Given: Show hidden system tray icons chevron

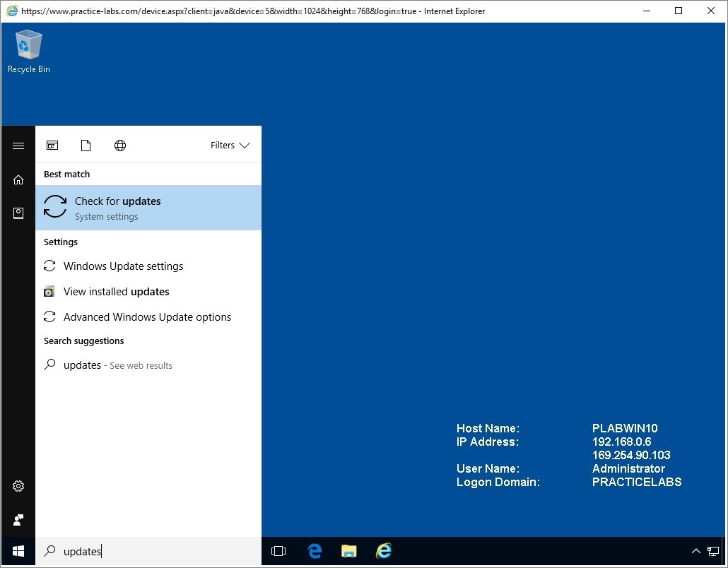Looking at the screenshot, I should coord(695,551).
